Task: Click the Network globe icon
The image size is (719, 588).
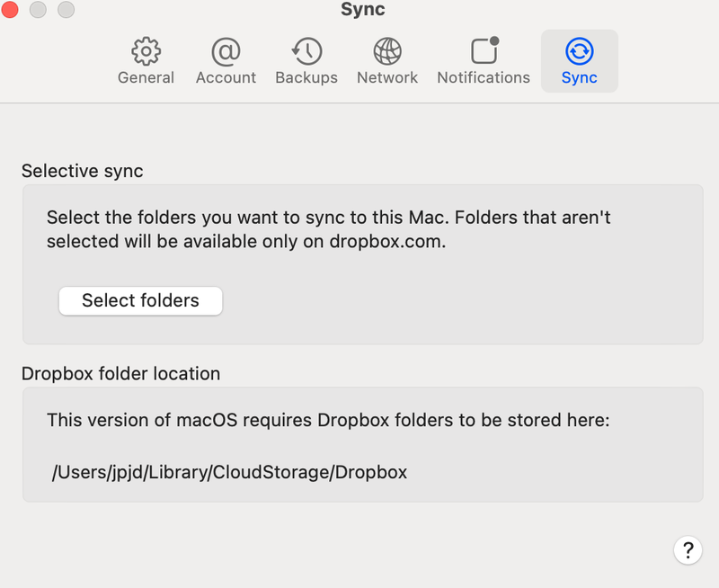Action: 387,50
